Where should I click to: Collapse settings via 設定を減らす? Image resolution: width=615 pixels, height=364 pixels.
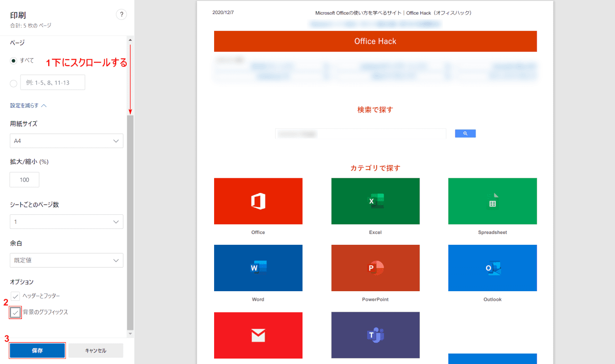coord(28,106)
